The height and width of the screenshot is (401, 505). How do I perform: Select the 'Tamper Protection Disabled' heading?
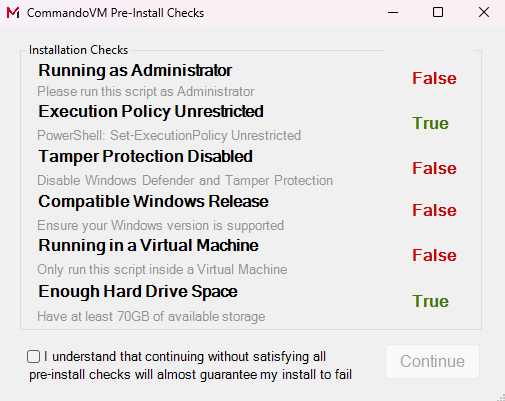pyautogui.click(x=145, y=156)
